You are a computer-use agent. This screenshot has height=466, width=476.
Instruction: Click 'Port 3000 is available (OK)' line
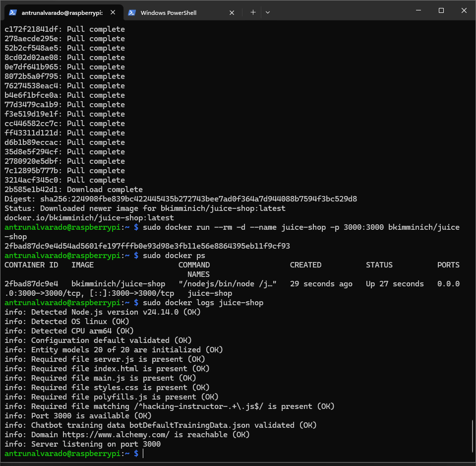pos(78,415)
